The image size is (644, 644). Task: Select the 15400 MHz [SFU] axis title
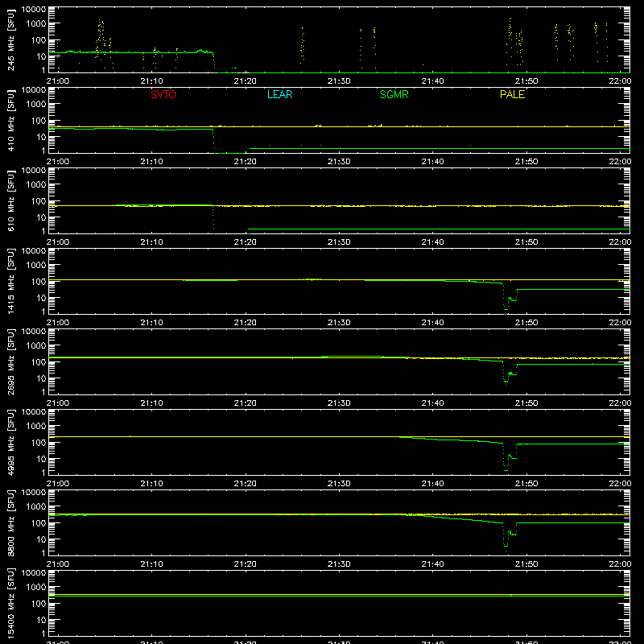(x=10, y=603)
